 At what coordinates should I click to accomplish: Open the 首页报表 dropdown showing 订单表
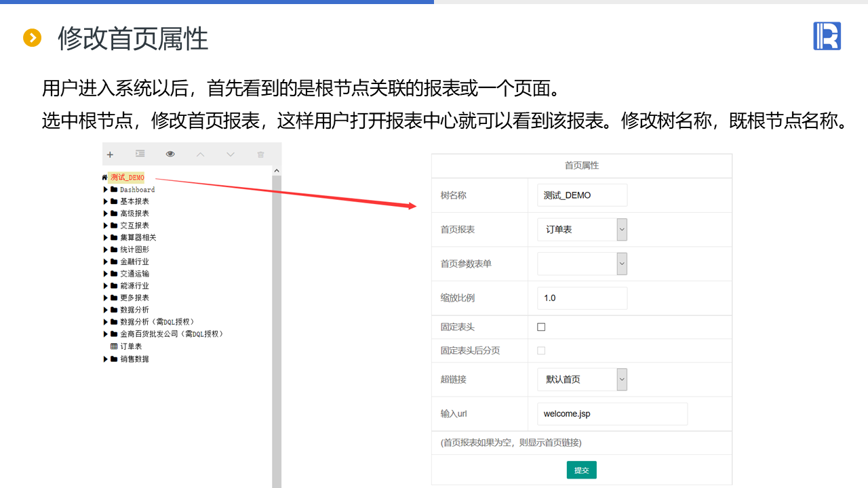622,230
